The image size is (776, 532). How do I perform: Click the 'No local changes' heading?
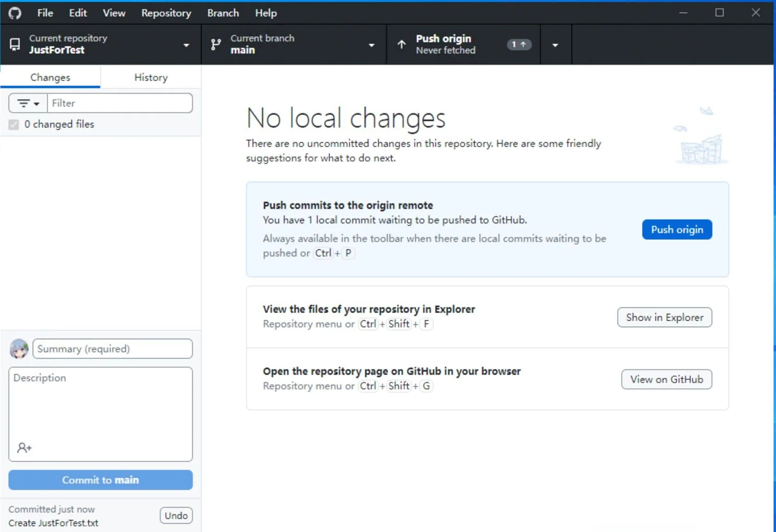(346, 118)
